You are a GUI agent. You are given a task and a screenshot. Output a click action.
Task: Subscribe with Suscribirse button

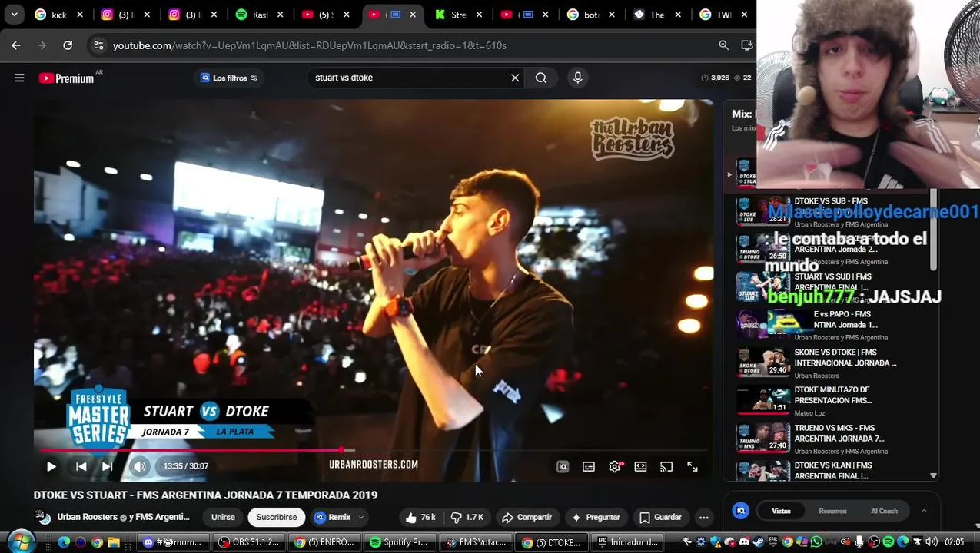[x=277, y=518]
